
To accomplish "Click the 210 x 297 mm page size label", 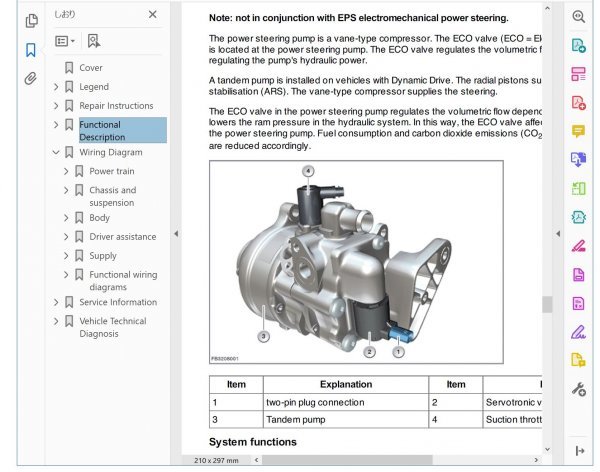I will click(216, 461).
